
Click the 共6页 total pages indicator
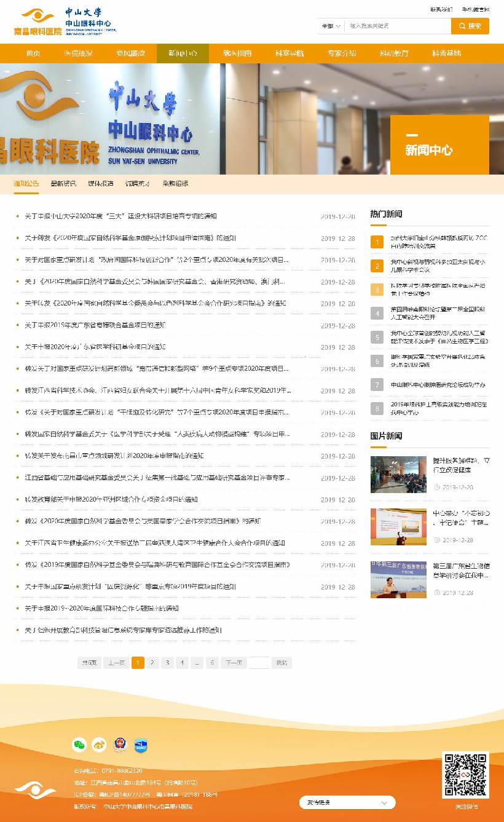pos(90,663)
